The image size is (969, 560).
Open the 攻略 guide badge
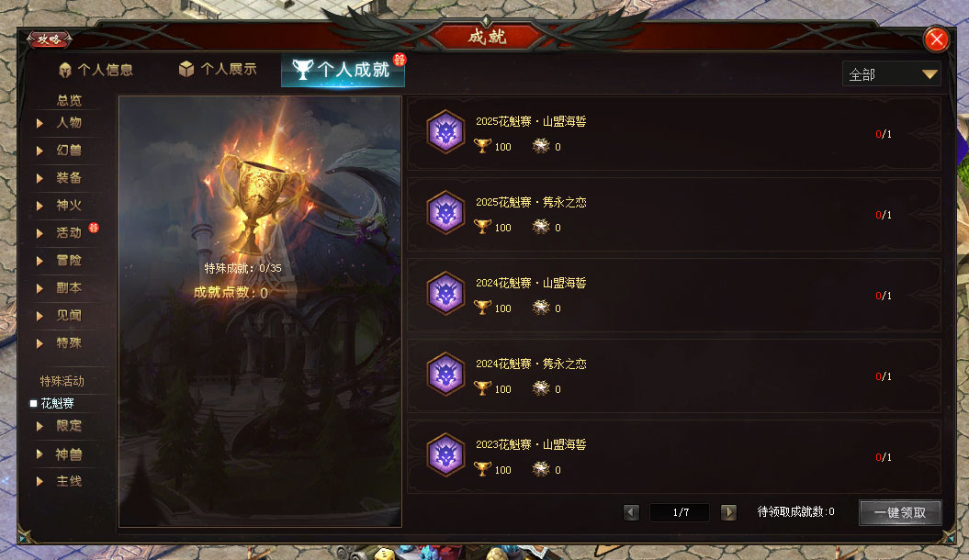[50, 39]
